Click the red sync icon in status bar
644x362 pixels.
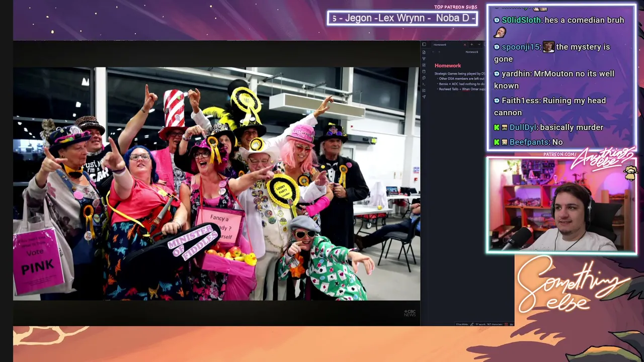tap(506, 324)
